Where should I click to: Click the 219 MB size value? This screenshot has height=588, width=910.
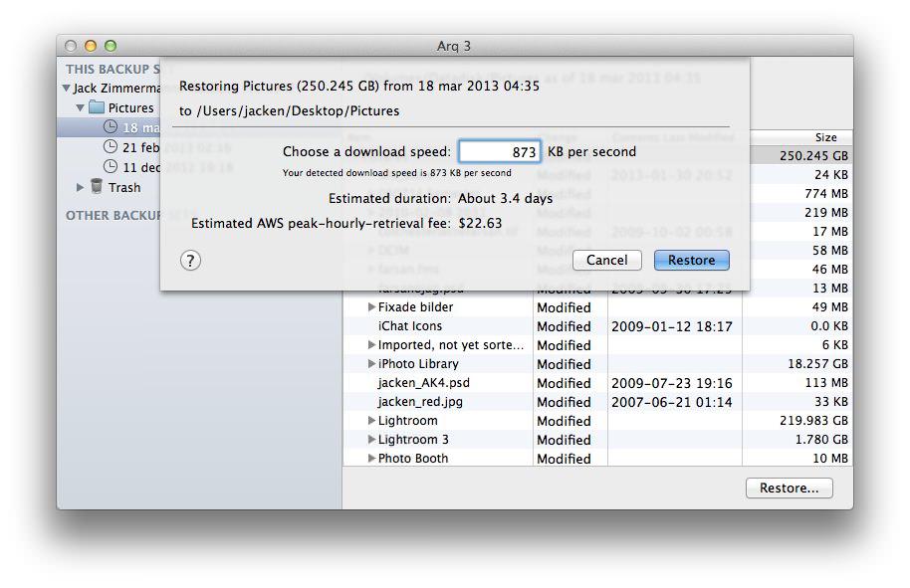click(x=825, y=212)
